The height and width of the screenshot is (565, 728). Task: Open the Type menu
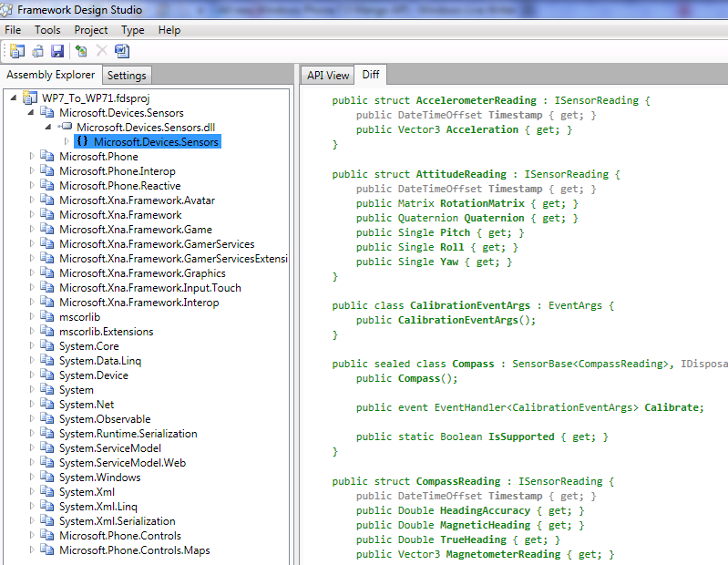133,30
